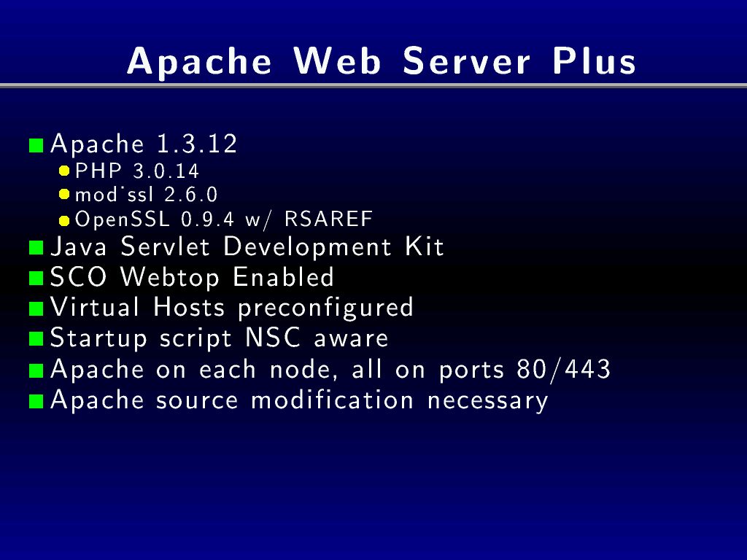Select "Java Servlet Development Kit" text
Viewport: 747px width, 560px height.
(247, 246)
